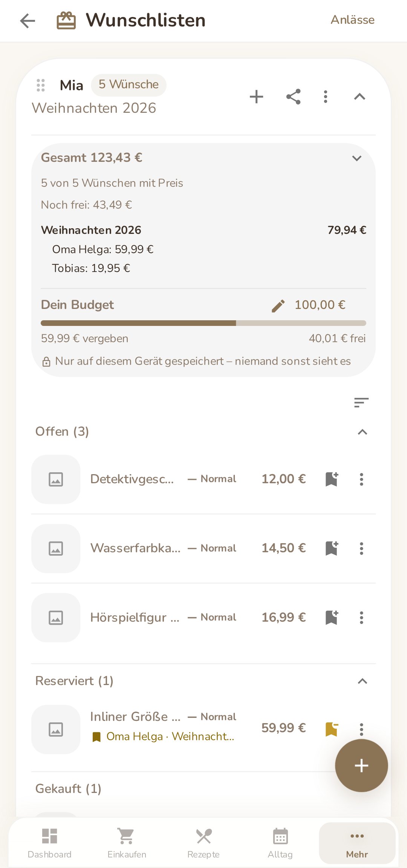The width and height of the screenshot is (407, 868).
Task: Open the Anlässe page
Action: pyautogui.click(x=352, y=20)
